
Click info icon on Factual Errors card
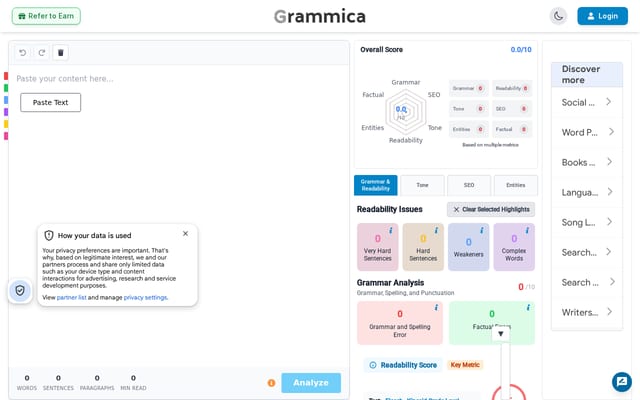point(528,307)
